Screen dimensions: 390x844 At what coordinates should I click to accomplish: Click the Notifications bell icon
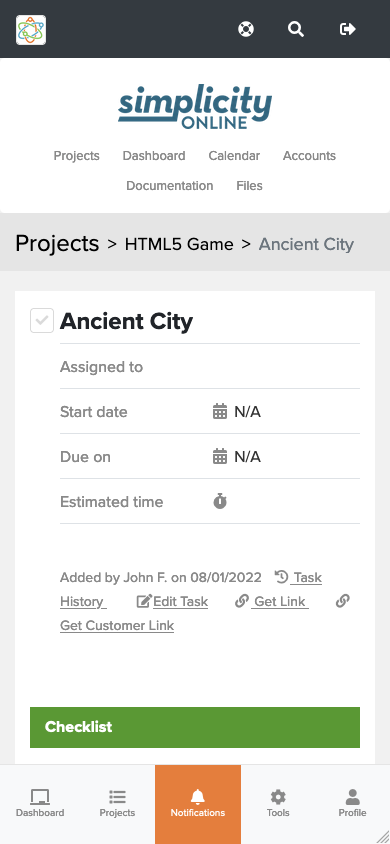pyautogui.click(x=198, y=797)
